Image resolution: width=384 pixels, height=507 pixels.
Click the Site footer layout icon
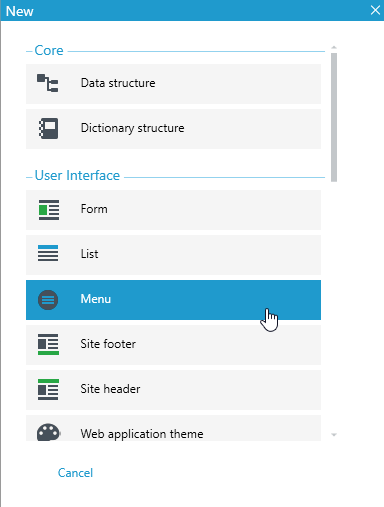(48, 344)
